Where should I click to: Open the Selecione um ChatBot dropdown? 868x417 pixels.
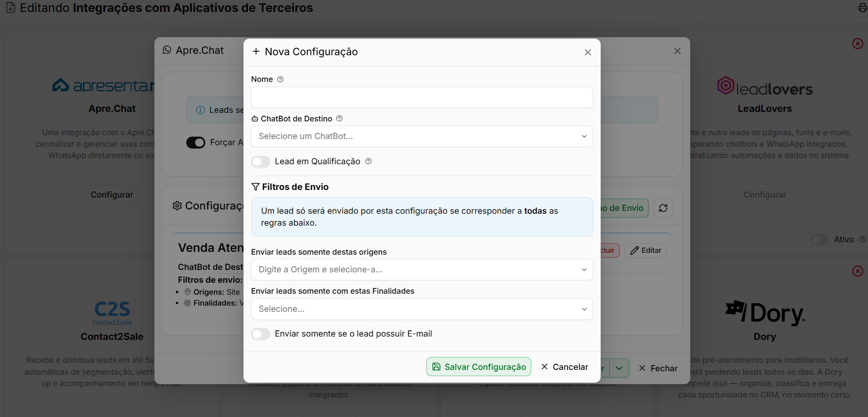pos(422,137)
